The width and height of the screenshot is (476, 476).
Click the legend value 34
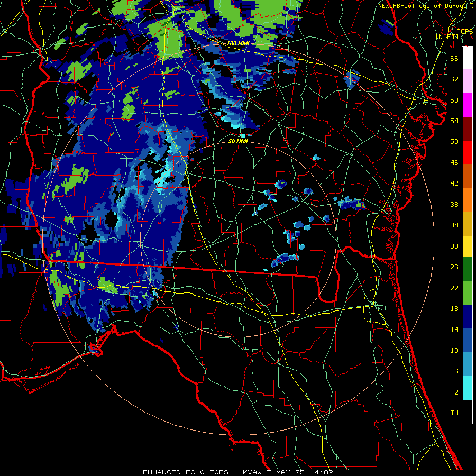click(x=454, y=225)
